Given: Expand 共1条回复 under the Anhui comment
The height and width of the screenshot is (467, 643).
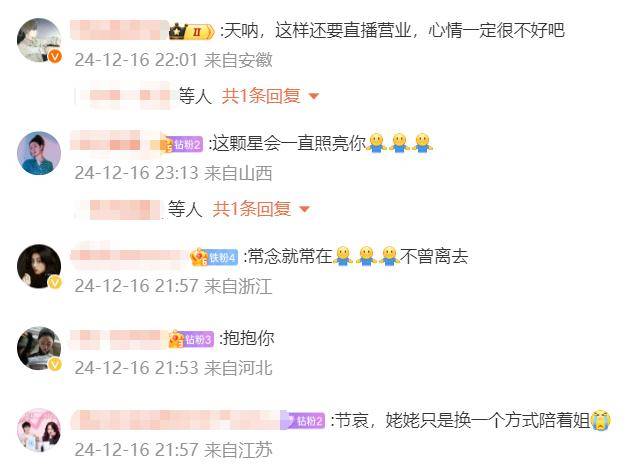Looking at the screenshot, I should (261, 96).
